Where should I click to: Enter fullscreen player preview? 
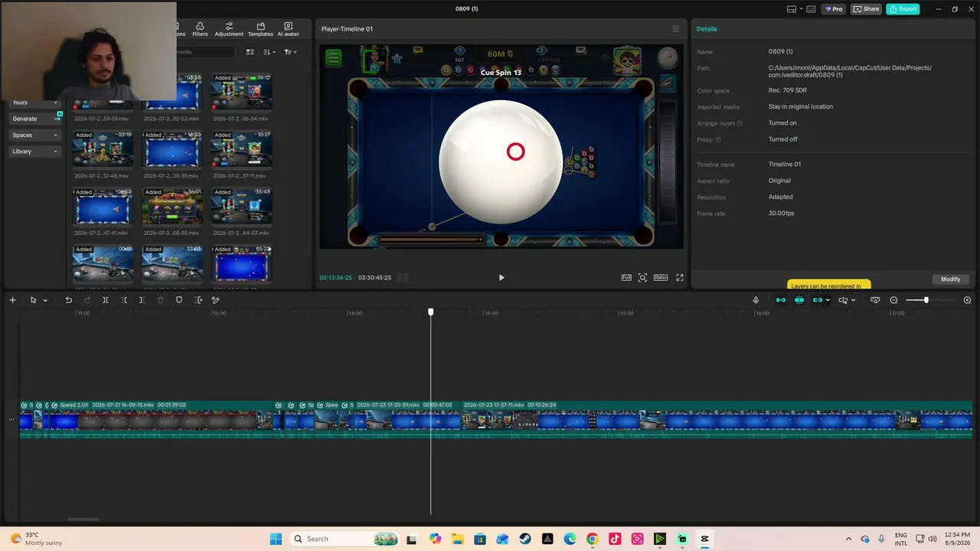pos(679,278)
